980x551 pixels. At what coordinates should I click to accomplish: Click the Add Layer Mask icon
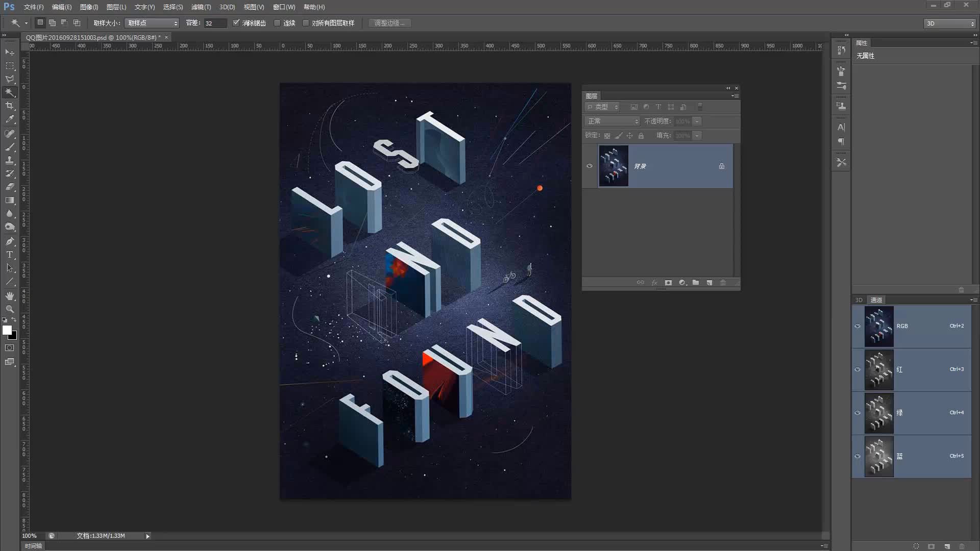point(668,283)
